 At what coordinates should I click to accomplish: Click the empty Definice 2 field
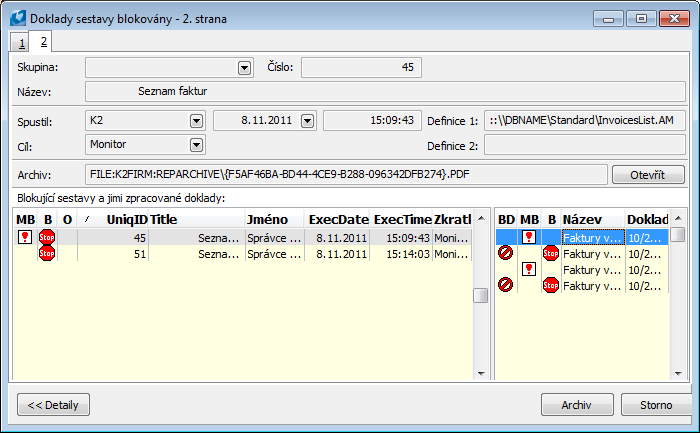(584, 145)
